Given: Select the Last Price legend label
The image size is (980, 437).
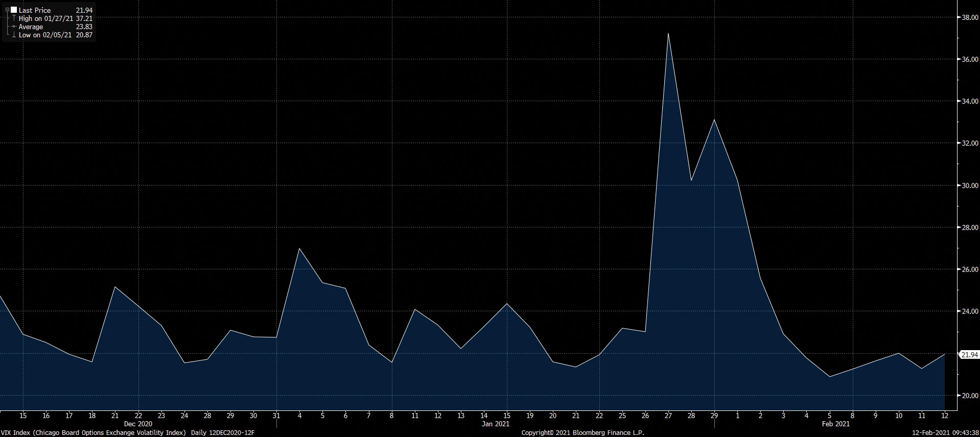Looking at the screenshot, I should 35,10.
